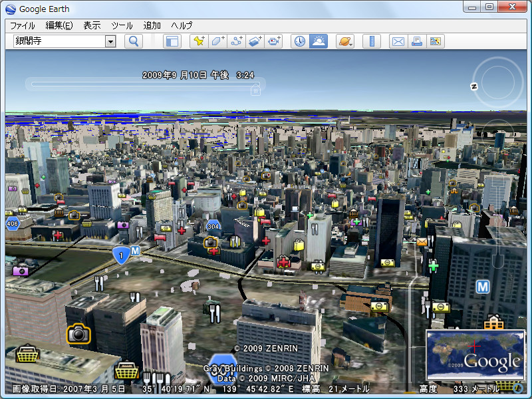Open the search history dropdown

(111, 41)
